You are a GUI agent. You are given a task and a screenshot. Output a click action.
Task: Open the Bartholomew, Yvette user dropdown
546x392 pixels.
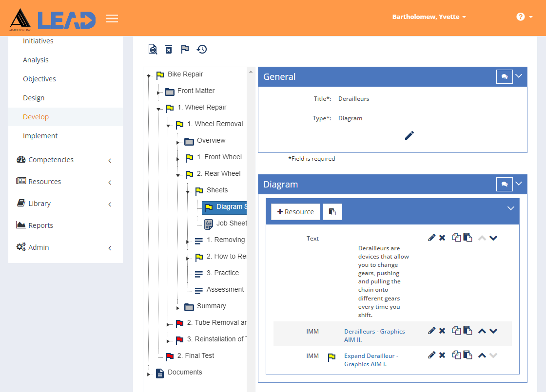click(x=429, y=17)
